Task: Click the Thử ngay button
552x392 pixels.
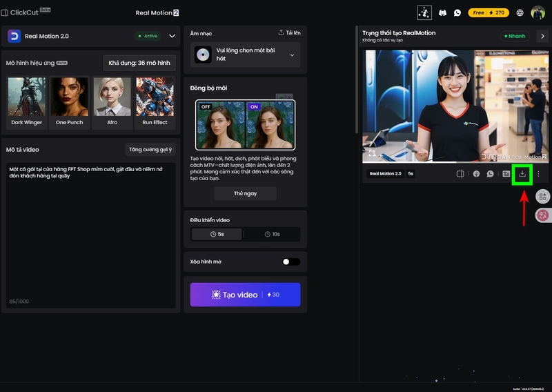Action: (x=246, y=193)
